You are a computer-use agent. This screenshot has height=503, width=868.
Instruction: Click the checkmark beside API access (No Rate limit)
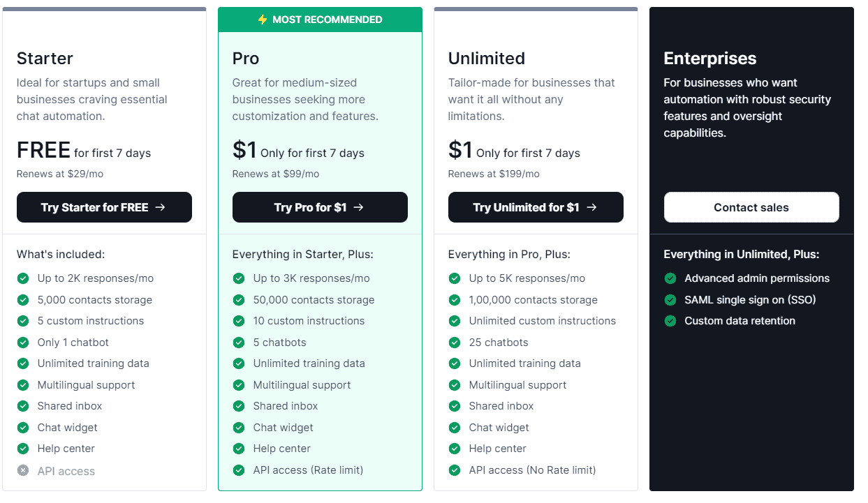(x=455, y=470)
